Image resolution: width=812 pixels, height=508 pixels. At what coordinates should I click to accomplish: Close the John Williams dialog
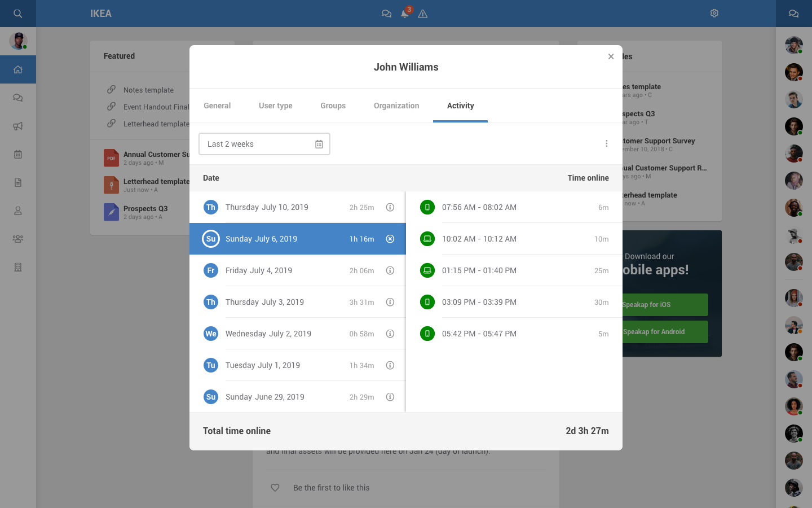pyautogui.click(x=611, y=56)
